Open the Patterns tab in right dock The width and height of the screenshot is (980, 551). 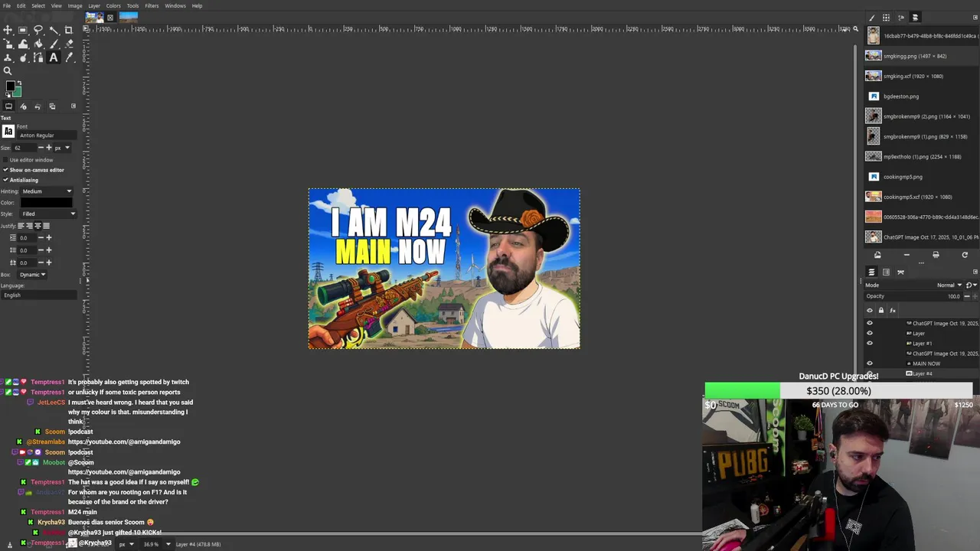(x=886, y=18)
